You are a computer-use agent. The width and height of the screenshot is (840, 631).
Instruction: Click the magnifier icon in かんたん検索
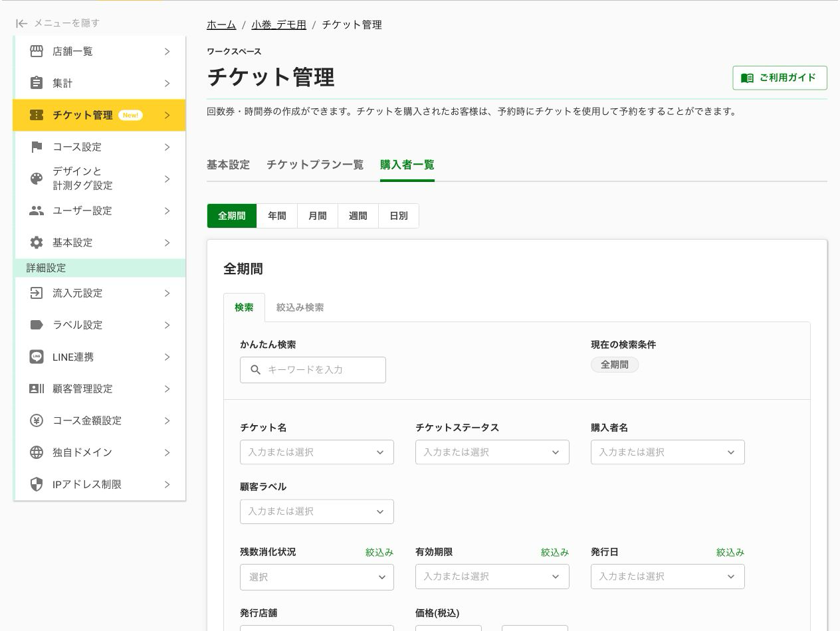(255, 369)
